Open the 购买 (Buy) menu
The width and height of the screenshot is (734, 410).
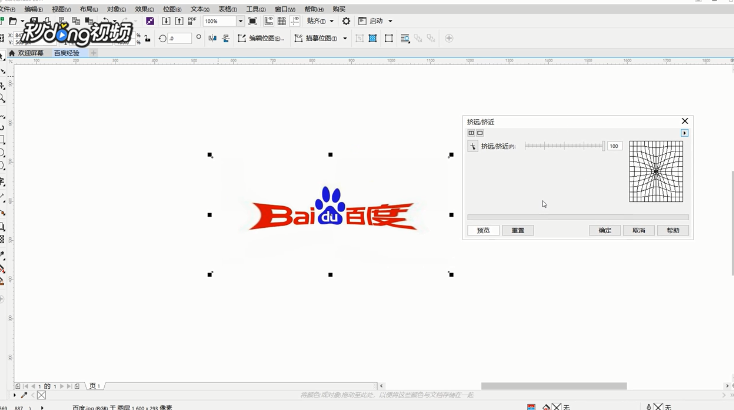pyautogui.click(x=339, y=9)
